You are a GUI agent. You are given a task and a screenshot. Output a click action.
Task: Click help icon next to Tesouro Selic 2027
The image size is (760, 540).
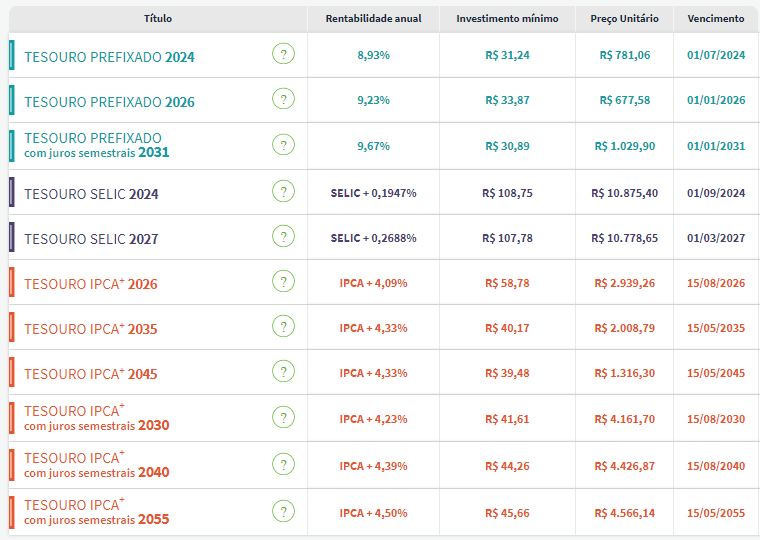(x=284, y=237)
